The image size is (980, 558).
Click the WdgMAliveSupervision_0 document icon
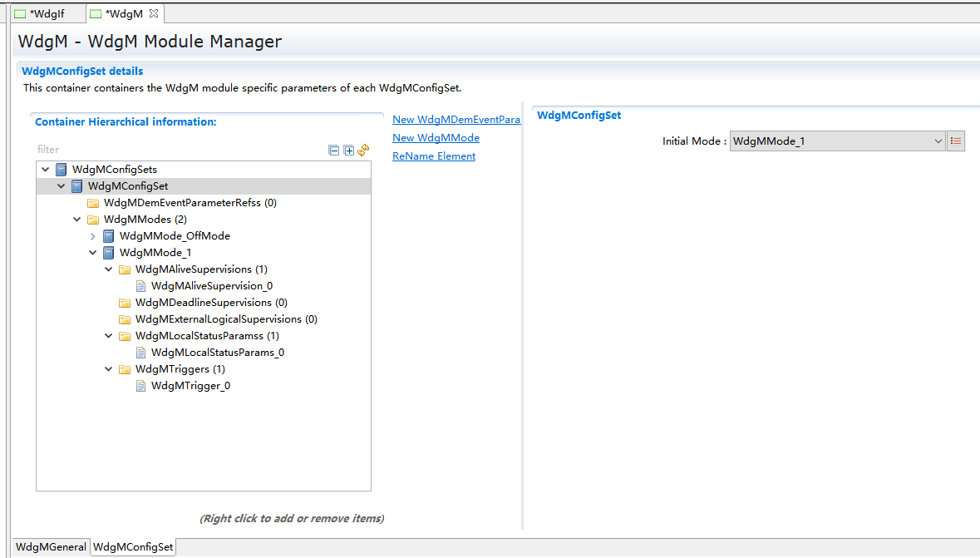pyautogui.click(x=141, y=286)
